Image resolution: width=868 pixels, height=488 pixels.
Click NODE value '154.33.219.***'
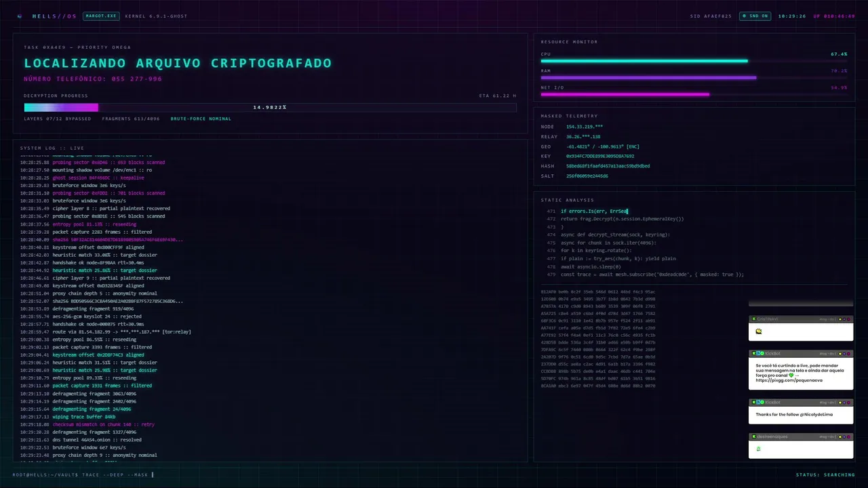point(585,127)
